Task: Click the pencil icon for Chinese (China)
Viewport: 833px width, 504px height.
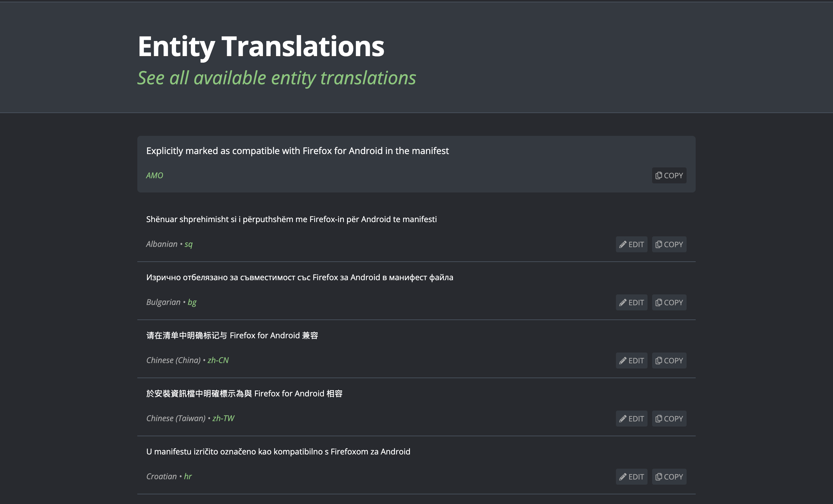Action: (623, 361)
